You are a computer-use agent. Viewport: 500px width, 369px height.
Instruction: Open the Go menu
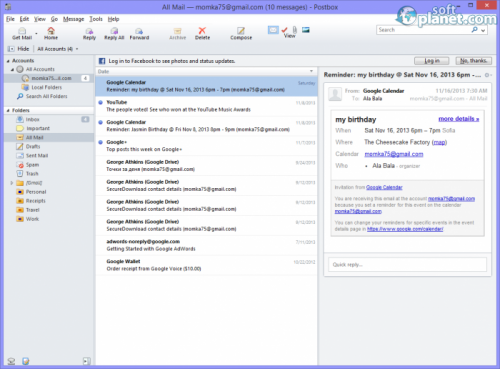click(x=54, y=19)
